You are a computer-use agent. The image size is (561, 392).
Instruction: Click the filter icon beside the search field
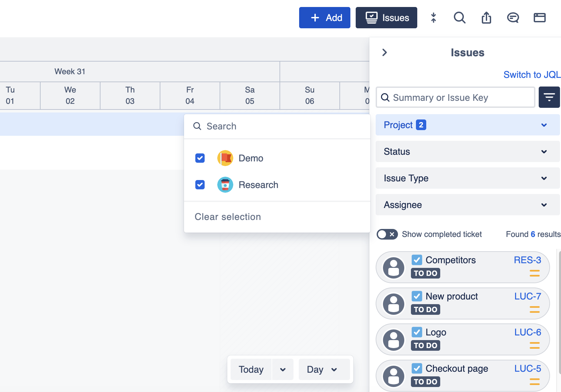(x=549, y=97)
